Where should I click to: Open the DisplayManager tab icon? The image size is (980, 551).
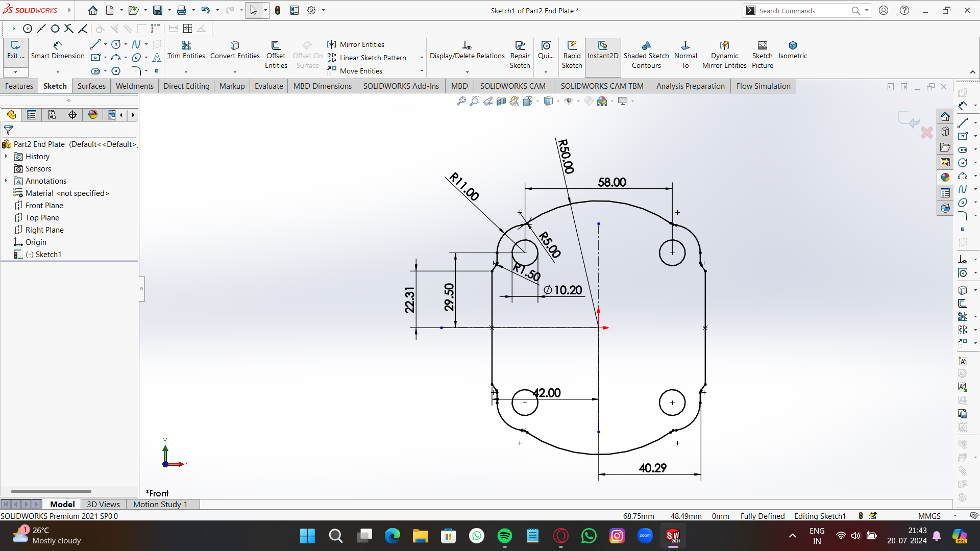click(x=93, y=115)
